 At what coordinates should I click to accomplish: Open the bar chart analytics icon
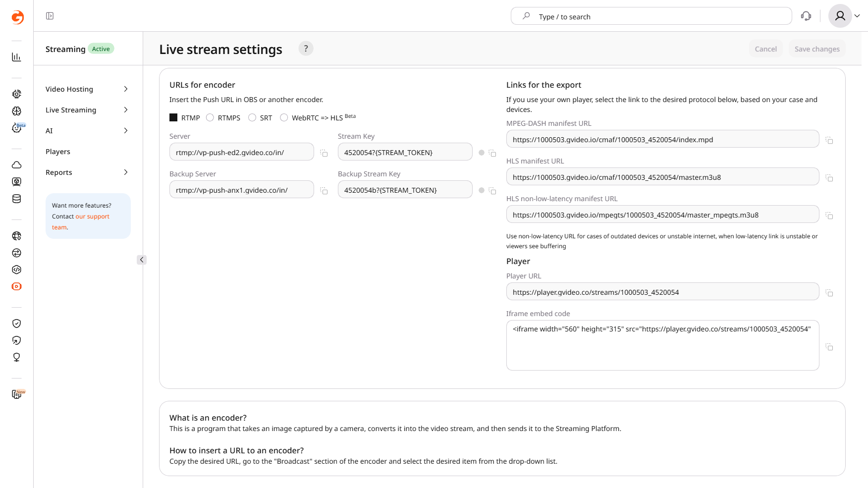16,57
